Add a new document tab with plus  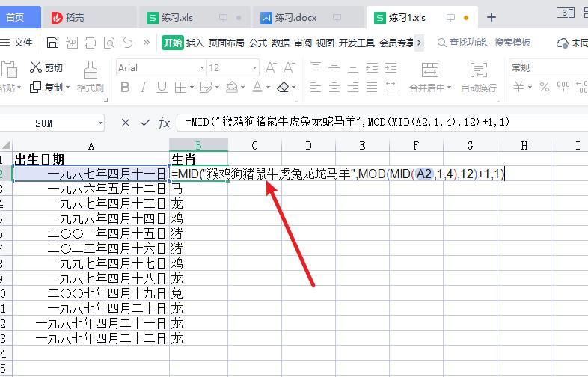[491, 17]
